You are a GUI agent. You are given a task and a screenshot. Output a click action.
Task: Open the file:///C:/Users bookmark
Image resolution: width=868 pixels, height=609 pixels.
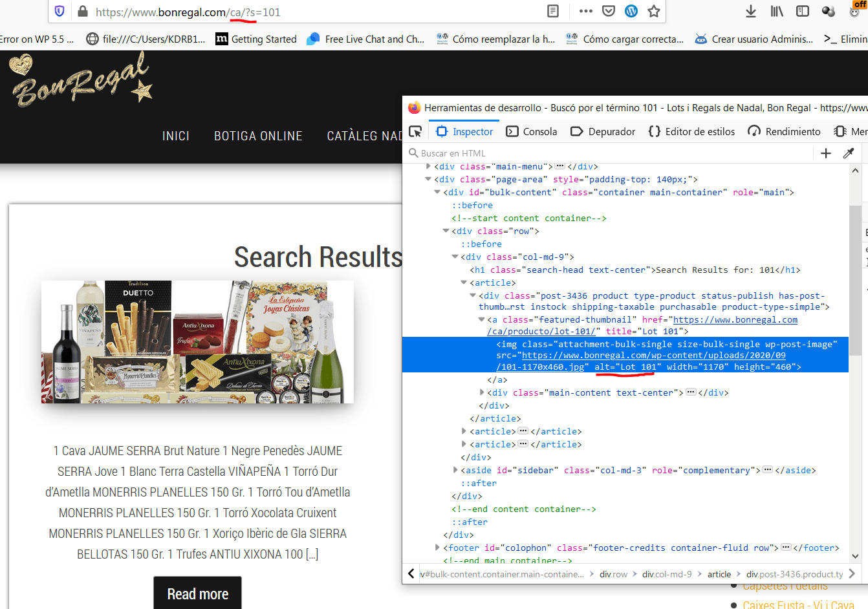(x=146, y=39)
